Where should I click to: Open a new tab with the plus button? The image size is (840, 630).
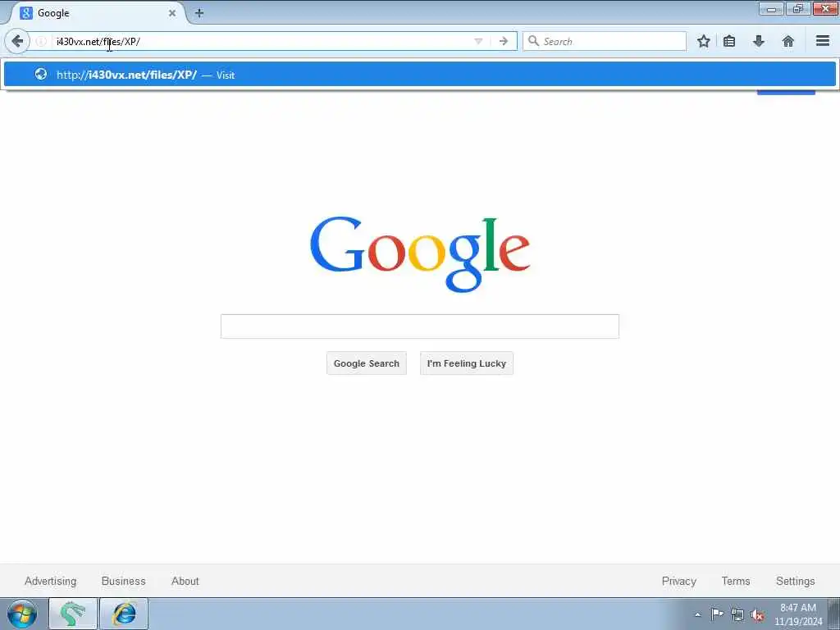(x=199, y=13)
